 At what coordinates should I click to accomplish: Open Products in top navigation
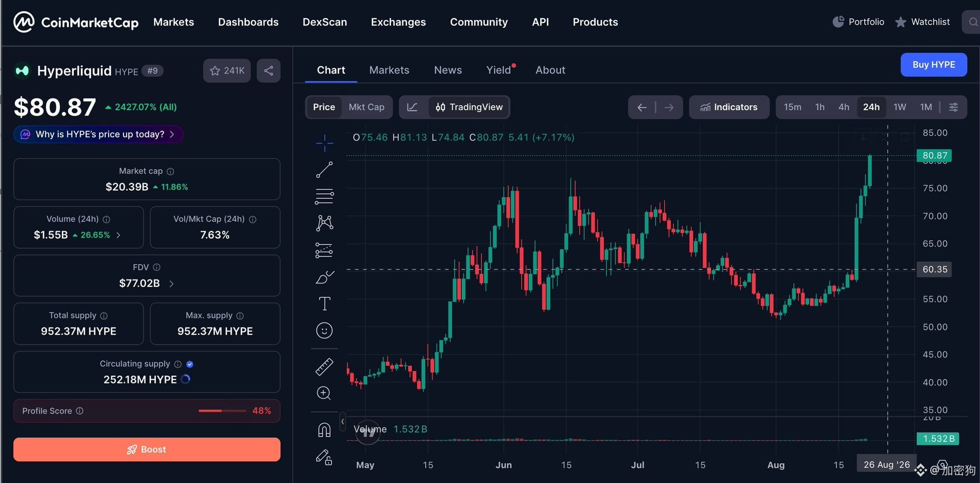595,22
